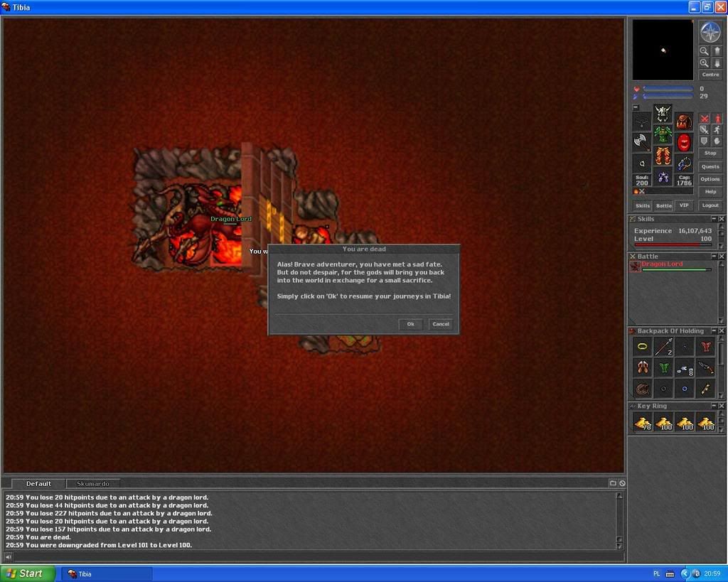This screenshot has height=582, width=728.
Task: Open the Options menu
Action: click(710, 179)
